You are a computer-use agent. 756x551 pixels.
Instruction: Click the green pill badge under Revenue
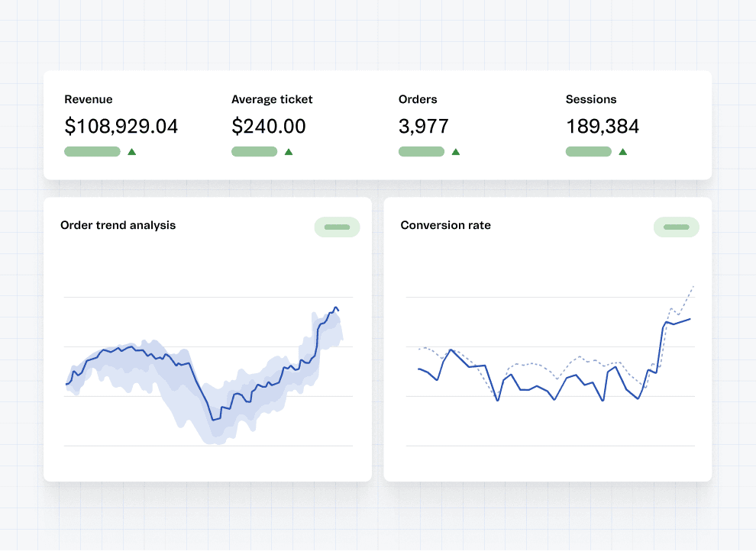pyautogui.click(x=92, y=152)
